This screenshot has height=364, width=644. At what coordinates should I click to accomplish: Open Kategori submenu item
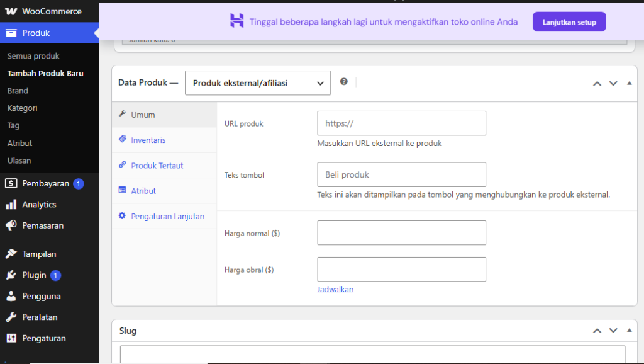tap(22, 108)
